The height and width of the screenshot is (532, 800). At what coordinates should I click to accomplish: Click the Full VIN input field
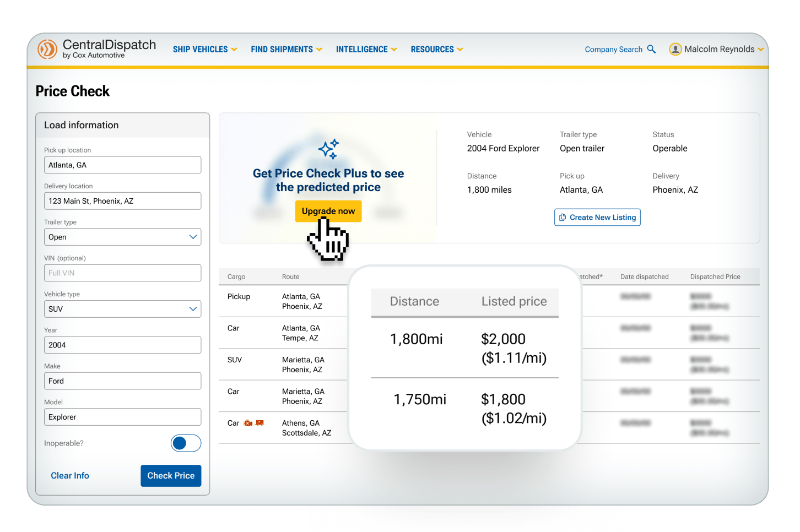(122, 273)
